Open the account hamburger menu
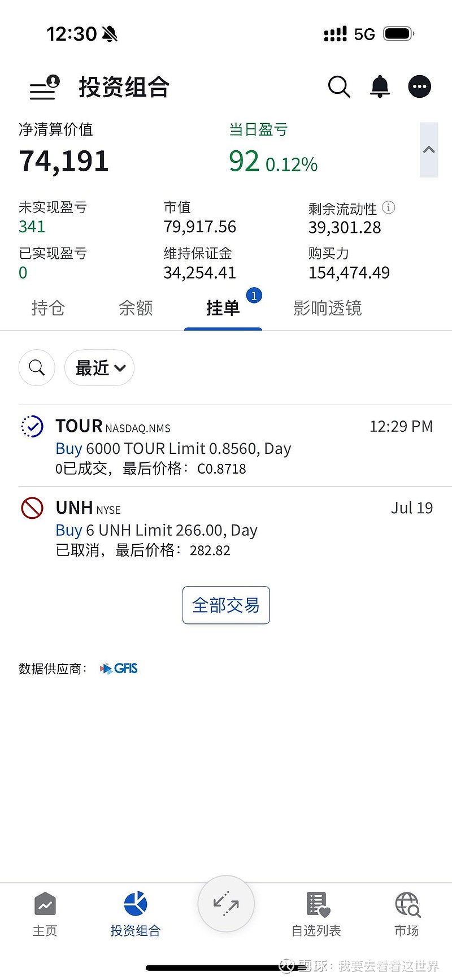Viewport: 452px width, 980px height. point(45,88)
